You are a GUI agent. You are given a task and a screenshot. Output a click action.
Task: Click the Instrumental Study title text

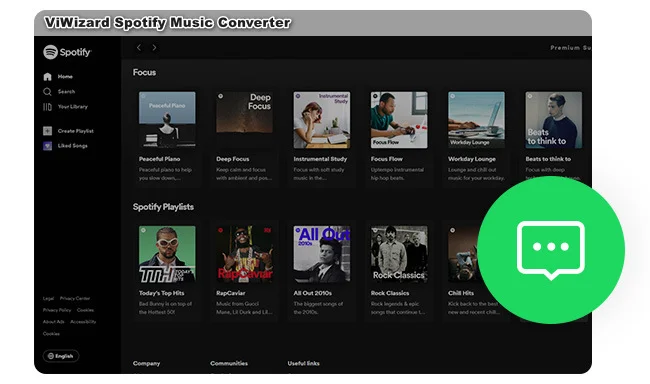pos(320,159)
